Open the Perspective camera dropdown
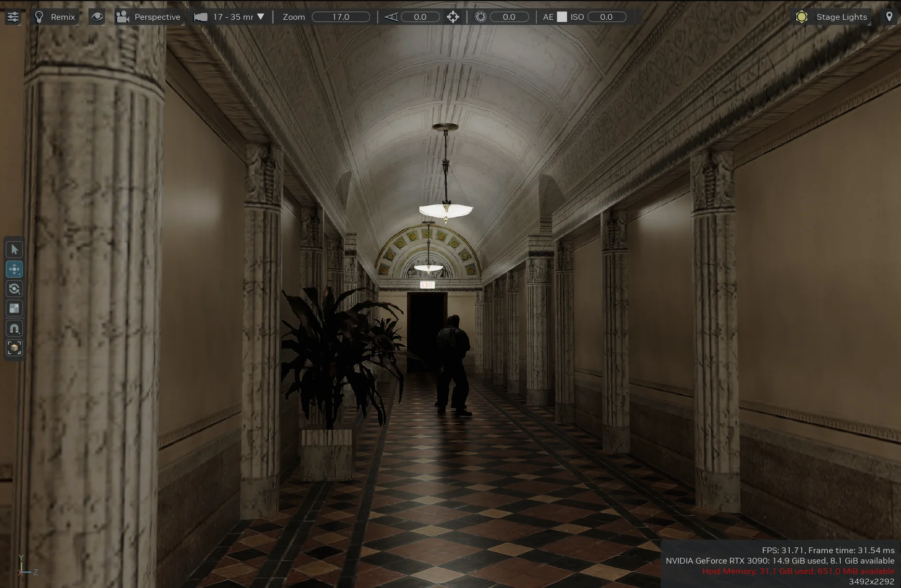901x588 pixels. click(x=149, y=17)
